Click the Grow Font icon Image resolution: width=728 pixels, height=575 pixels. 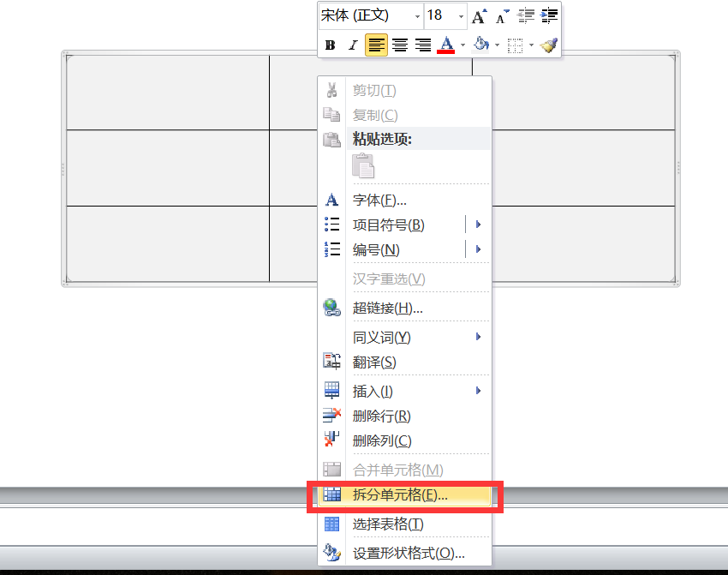(479, 15)
